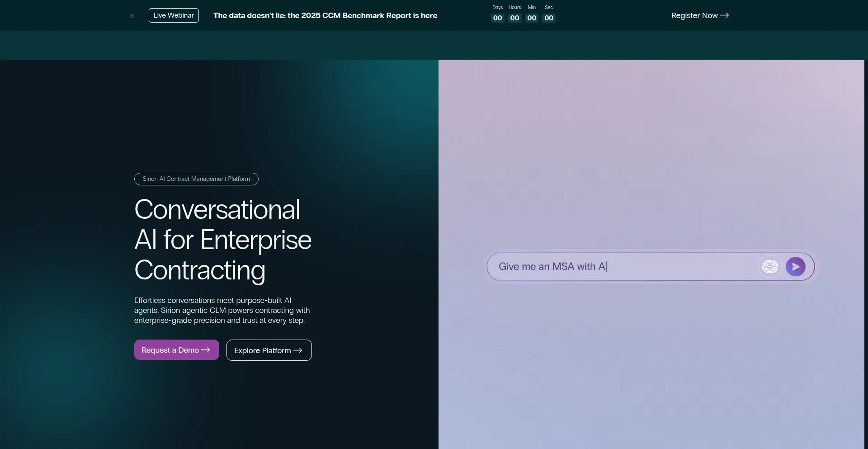Click the 'Effortless conversations' description paragraph
The image size is (868, 449).
222,310
